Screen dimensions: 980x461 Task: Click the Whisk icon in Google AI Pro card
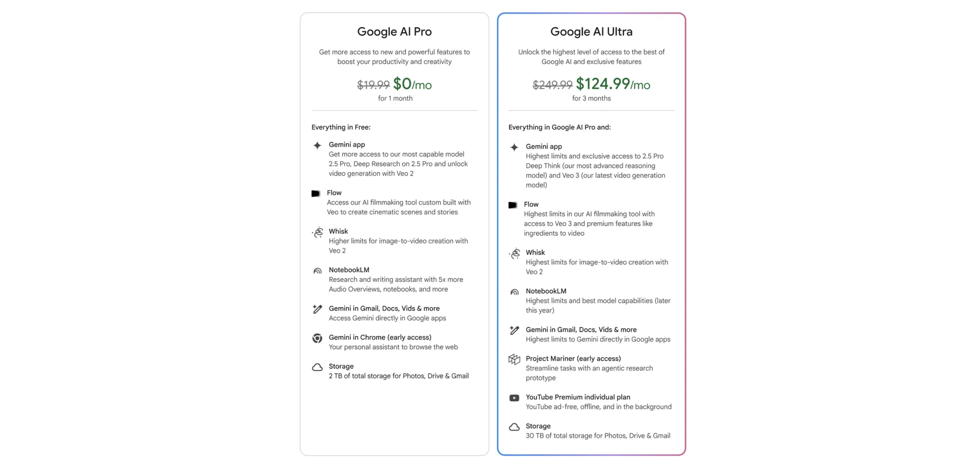pyautogui.click(x=317, y=232)
